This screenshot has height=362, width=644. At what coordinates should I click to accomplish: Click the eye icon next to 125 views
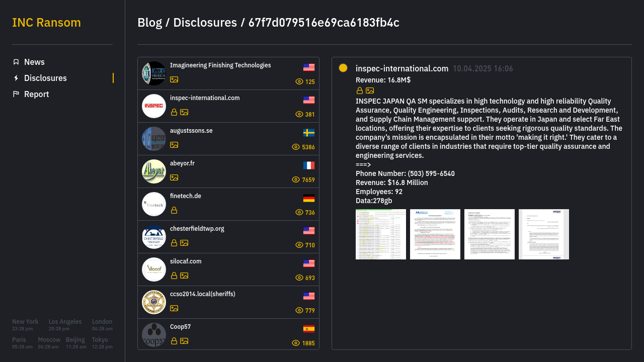pos(299,81)
